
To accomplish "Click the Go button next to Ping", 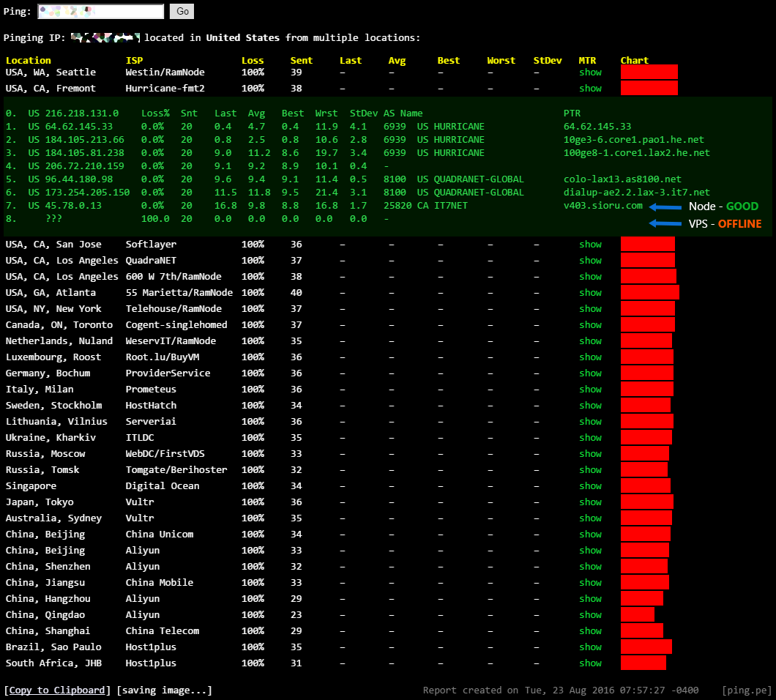I will pos(182,12).
